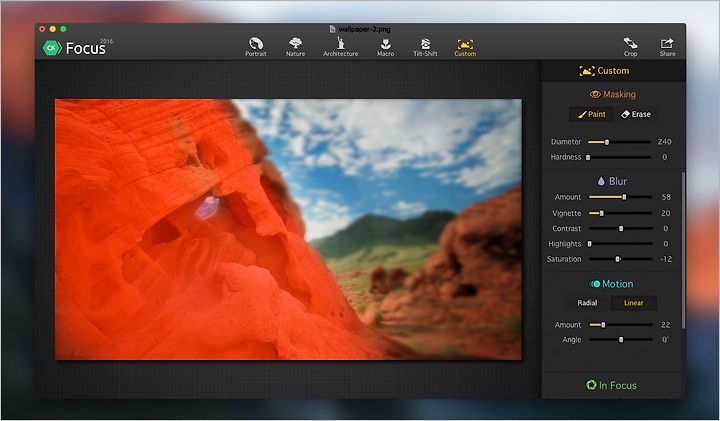Click the Motion section title
720x421 pixels.
(617, 284)
